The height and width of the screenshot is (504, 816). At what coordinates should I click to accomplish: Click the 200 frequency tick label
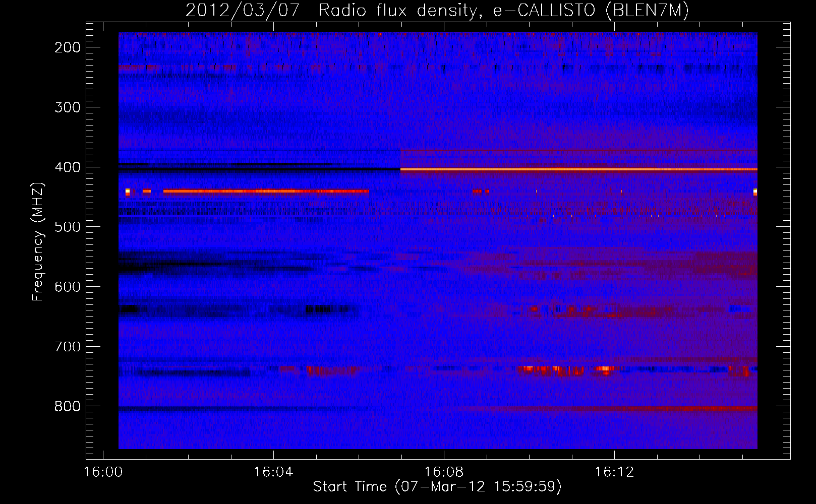[x=68, y=47]
